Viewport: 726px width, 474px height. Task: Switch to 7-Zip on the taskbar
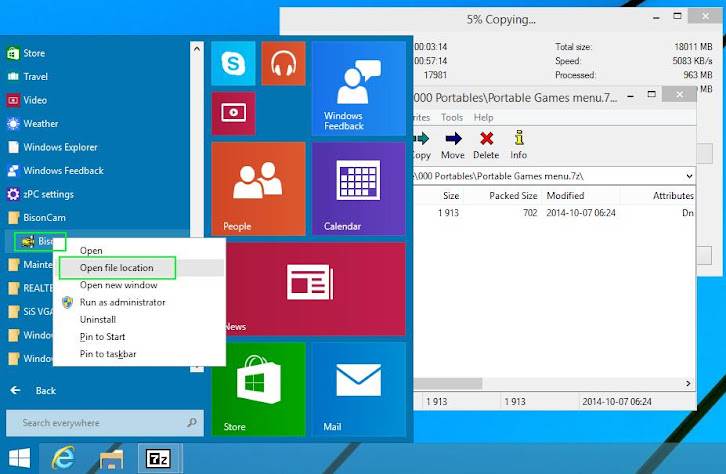pos(158,458)
